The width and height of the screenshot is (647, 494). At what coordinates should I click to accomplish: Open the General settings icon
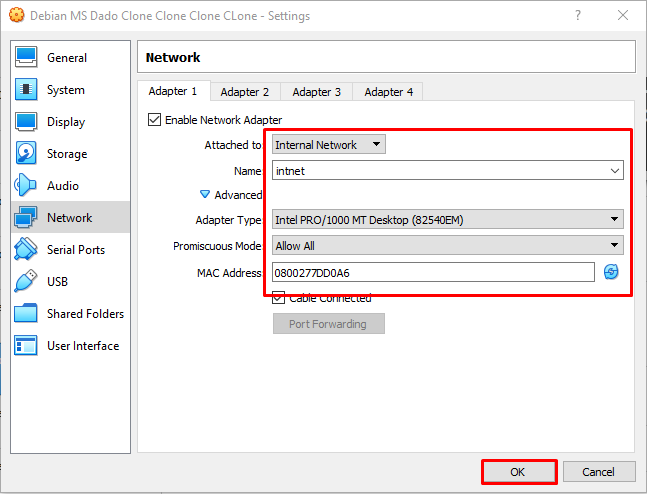pyautogui.click(x=26, y=57)
